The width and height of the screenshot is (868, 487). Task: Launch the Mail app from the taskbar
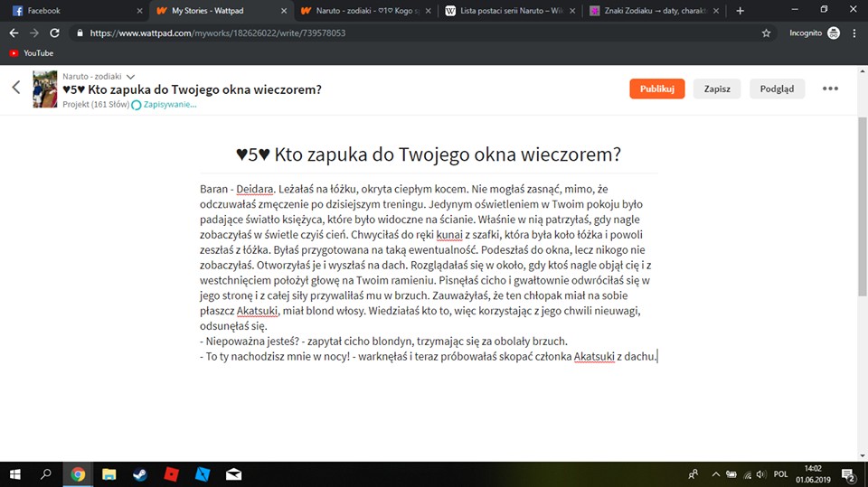pyautogui.click(x=233, y=473)
